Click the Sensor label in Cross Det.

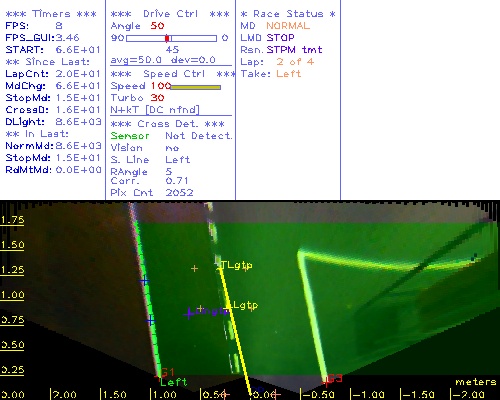tap(130, 136)
